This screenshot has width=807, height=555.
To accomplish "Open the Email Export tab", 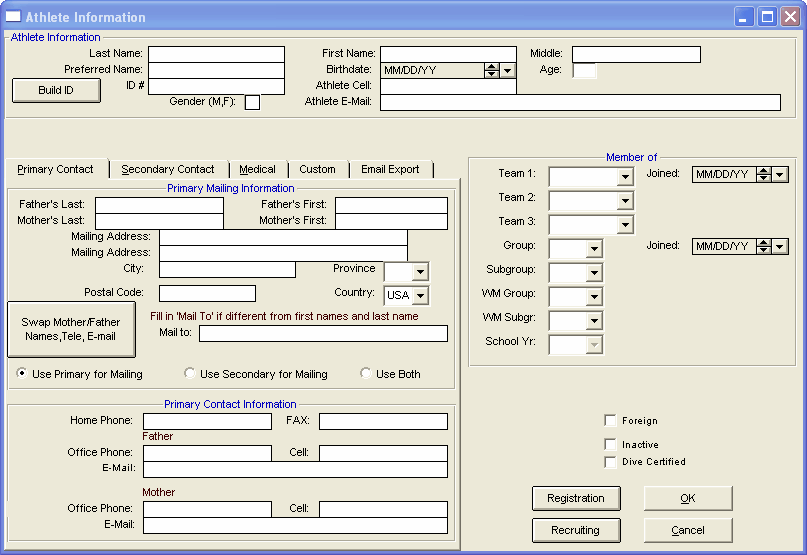I will [x=390, y=170].
